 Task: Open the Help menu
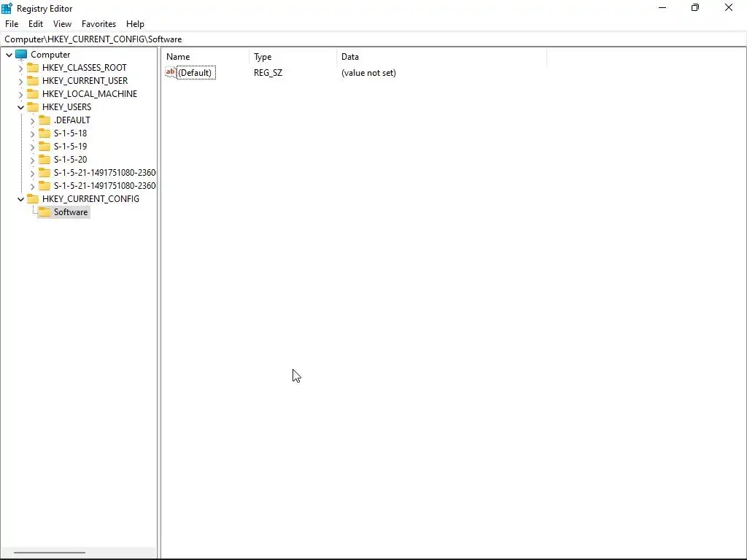[135, 24]
